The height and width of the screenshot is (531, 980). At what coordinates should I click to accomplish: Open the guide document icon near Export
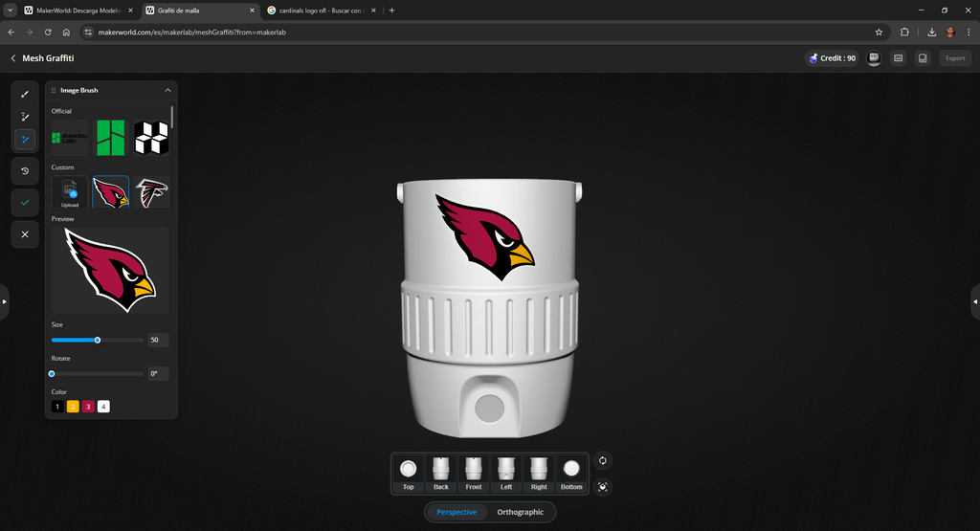tap(923, 58)
